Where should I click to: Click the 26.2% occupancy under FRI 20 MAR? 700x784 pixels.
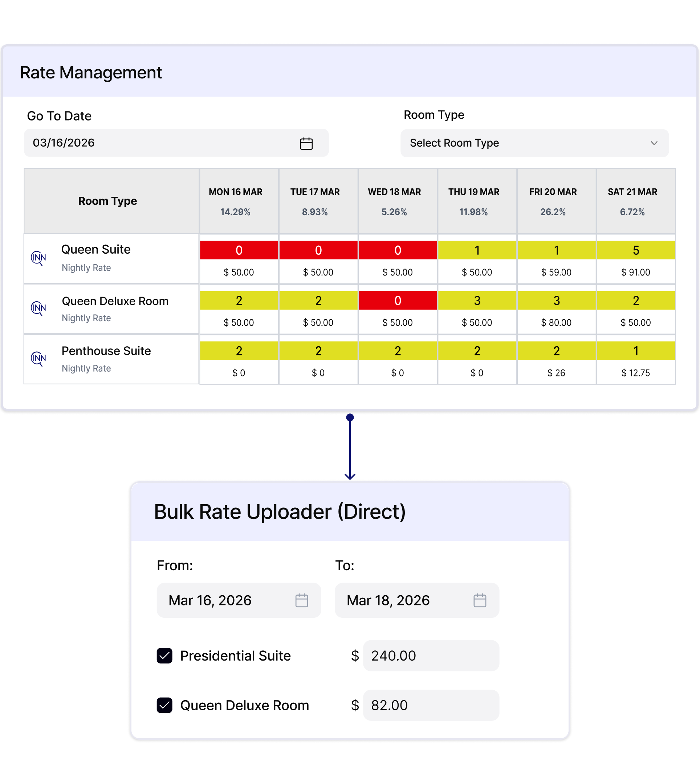tap(553, 212)
